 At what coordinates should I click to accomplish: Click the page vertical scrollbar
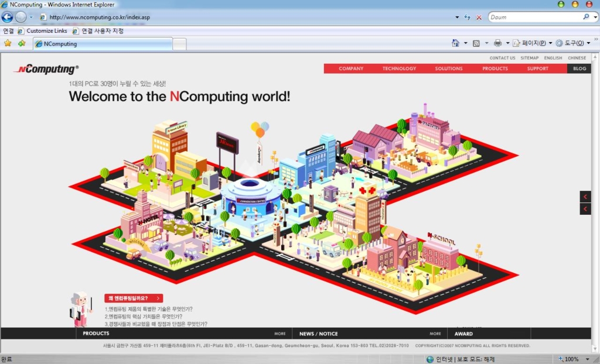(595, 202)
